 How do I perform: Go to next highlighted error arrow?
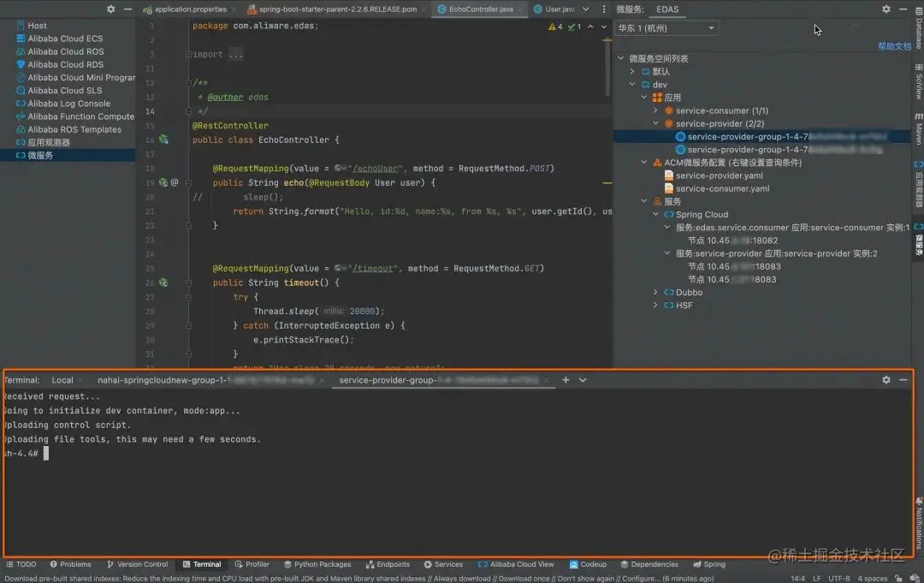click(x=603, y=27)
